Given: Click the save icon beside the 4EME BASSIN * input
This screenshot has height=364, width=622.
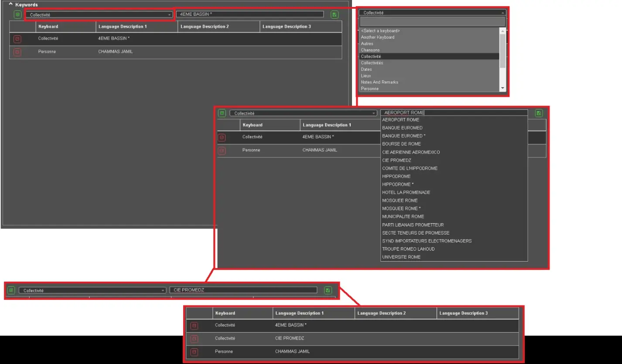Looking at the screenshot, I should click(335, 15).
